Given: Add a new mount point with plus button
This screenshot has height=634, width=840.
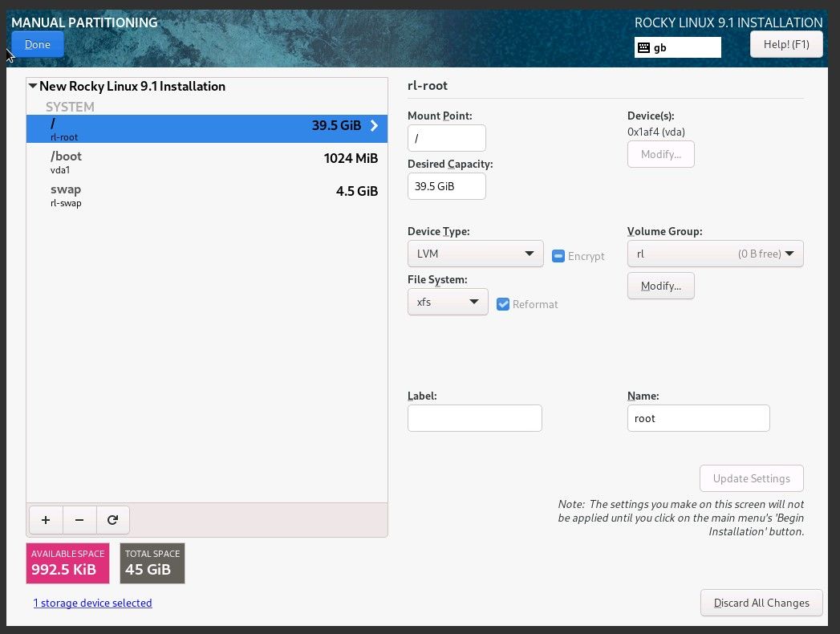Looking at the screenshot, I should click(46, 520).
